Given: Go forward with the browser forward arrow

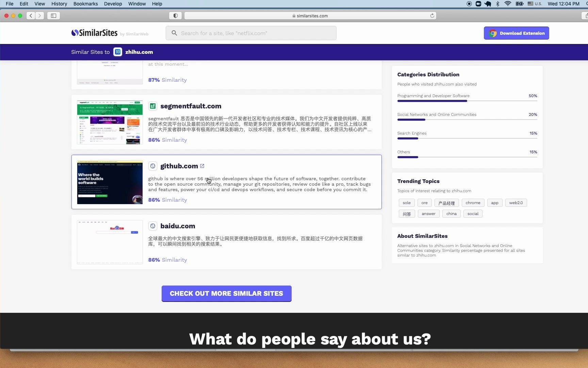Looking at the screenshot, I should click(x=40, y=16).
